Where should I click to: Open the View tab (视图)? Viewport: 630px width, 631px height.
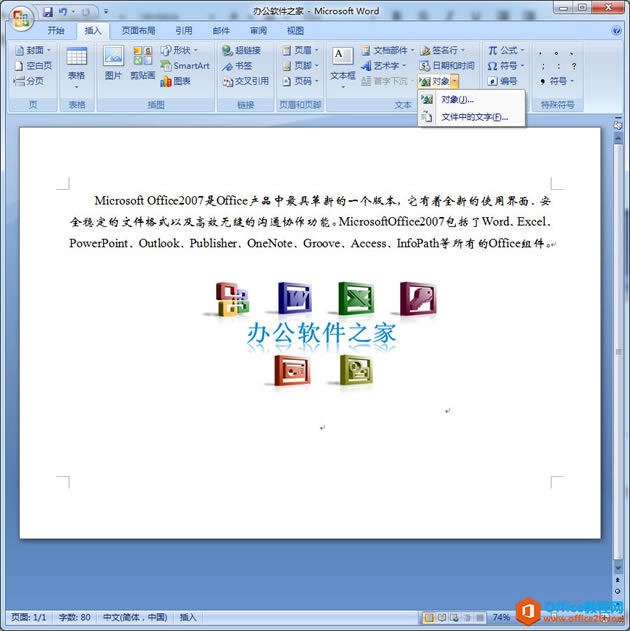coord(295,31)
